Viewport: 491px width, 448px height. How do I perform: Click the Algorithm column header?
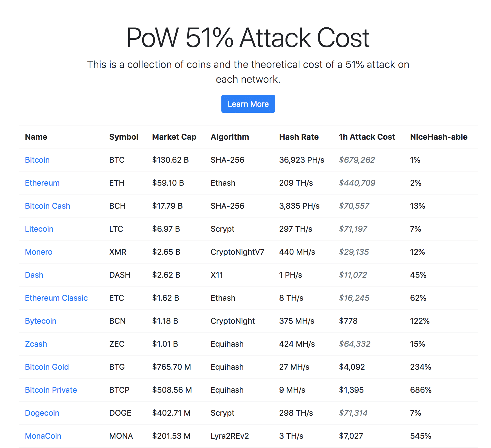click(230, 137)
